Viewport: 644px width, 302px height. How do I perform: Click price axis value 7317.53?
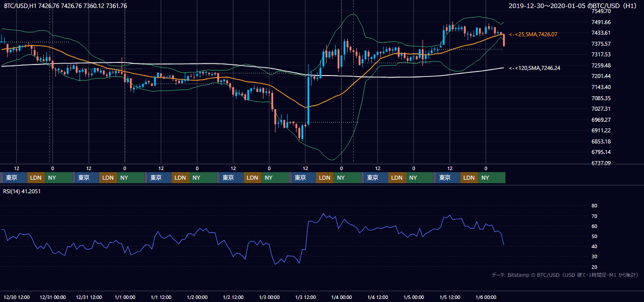click(601, 54)
